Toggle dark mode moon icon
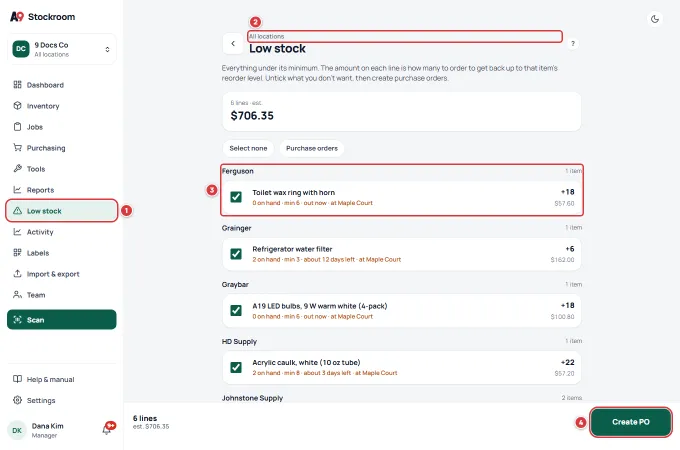 pos(655,19)
